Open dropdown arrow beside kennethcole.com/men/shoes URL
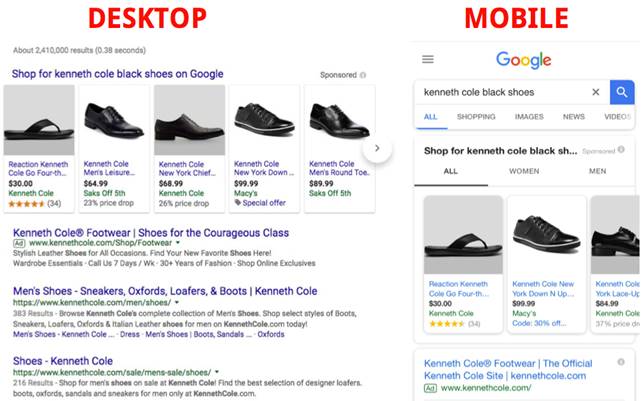Viewport: 642px width, 401px height. [x=176, y=301]
